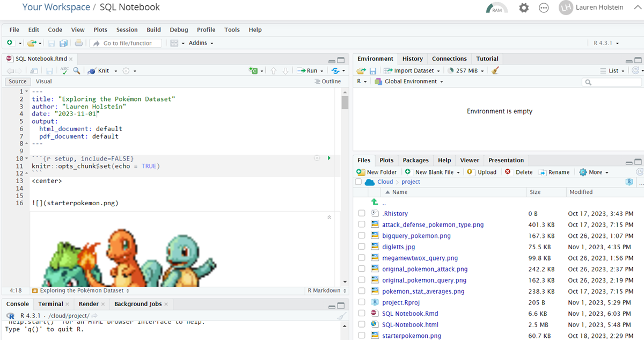The height and width of the screenshot is (340, 644).
Task: Check the box for pokemon_stat_averages.png
Action: [x=362, y=291]
